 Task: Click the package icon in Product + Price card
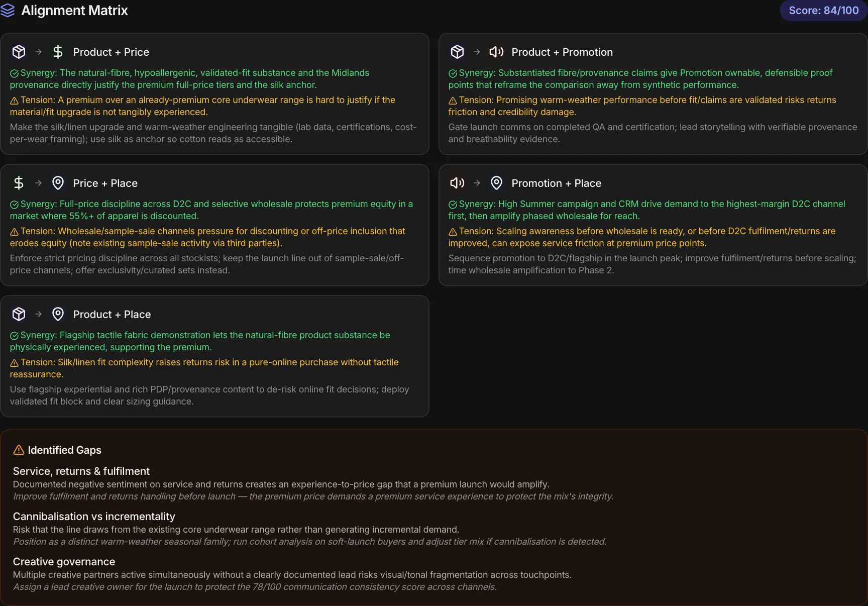tap(19, 52)
